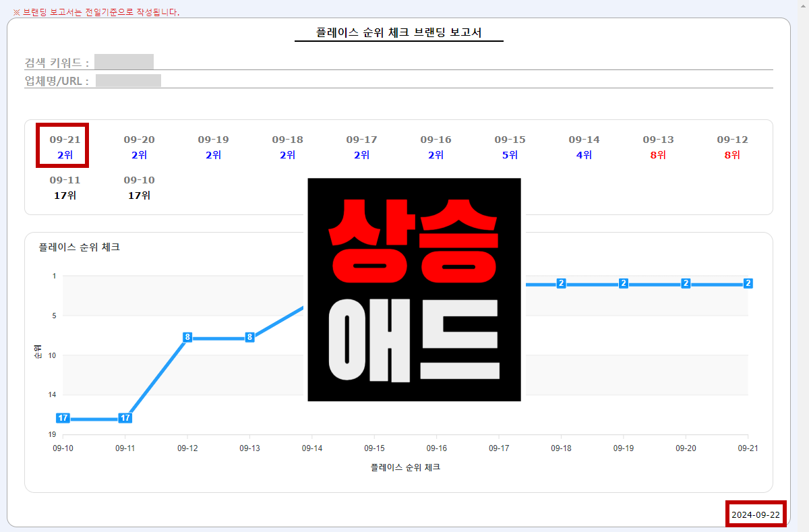
Task: Click the 09-10 label on the chart x-axis
Action: [63, 448]
